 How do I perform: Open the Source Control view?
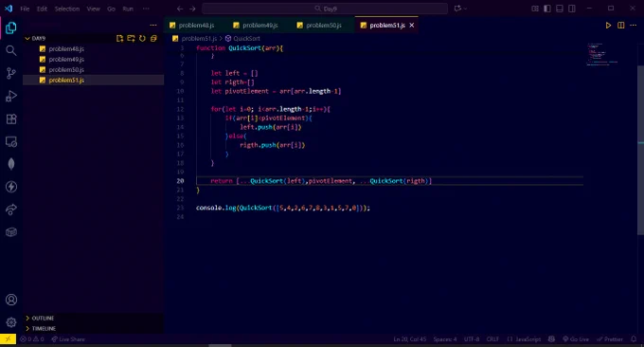coord(11,74)
